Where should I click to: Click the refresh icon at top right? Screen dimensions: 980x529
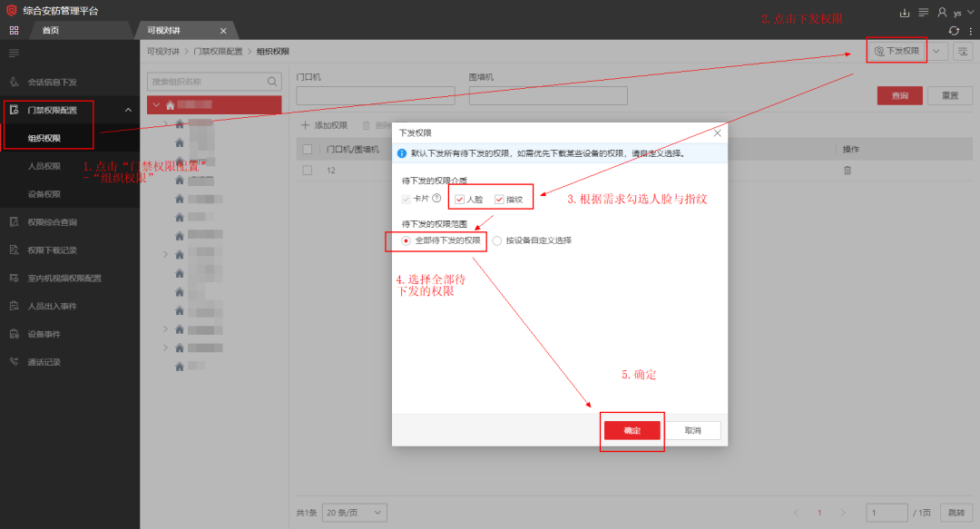pyautogui.click(x=954, y=30)
